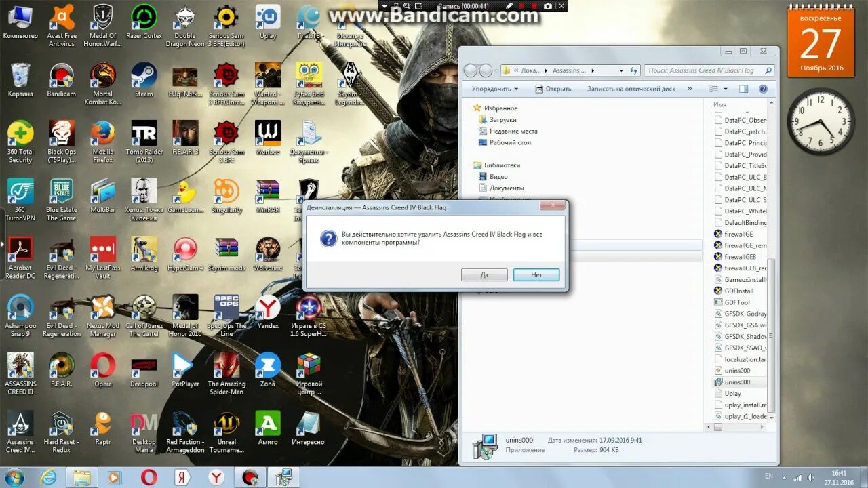Cancel uninstall with the Нет button
The width and height of the screenshot is (868, 488).
point(536,275)
